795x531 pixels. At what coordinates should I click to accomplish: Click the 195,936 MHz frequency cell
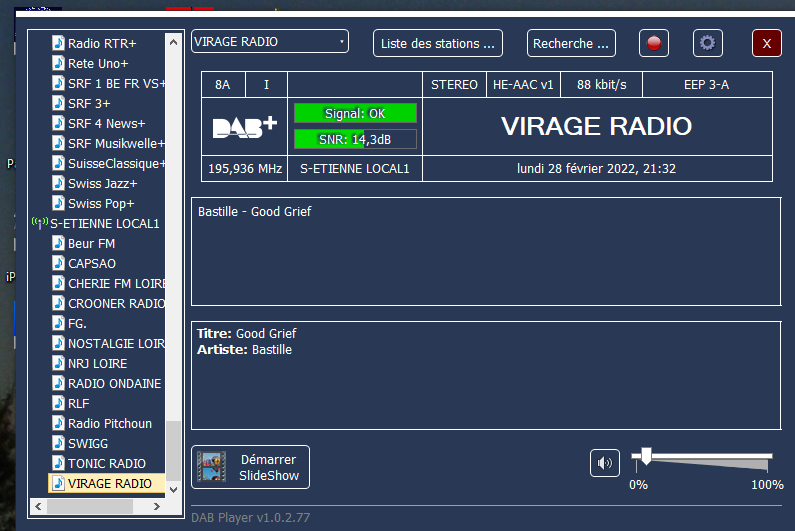(245, 168)
